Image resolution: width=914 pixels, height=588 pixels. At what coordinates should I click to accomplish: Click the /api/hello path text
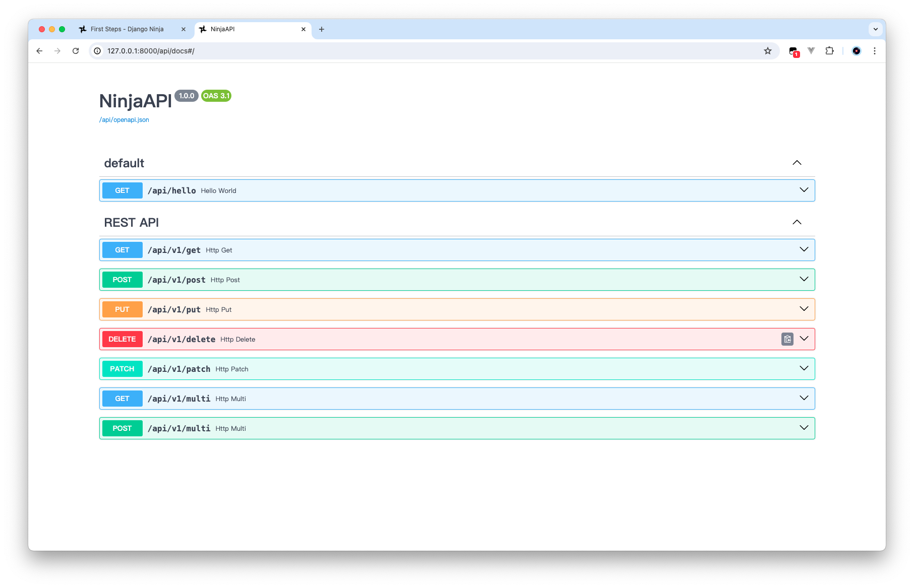(172, 190)
